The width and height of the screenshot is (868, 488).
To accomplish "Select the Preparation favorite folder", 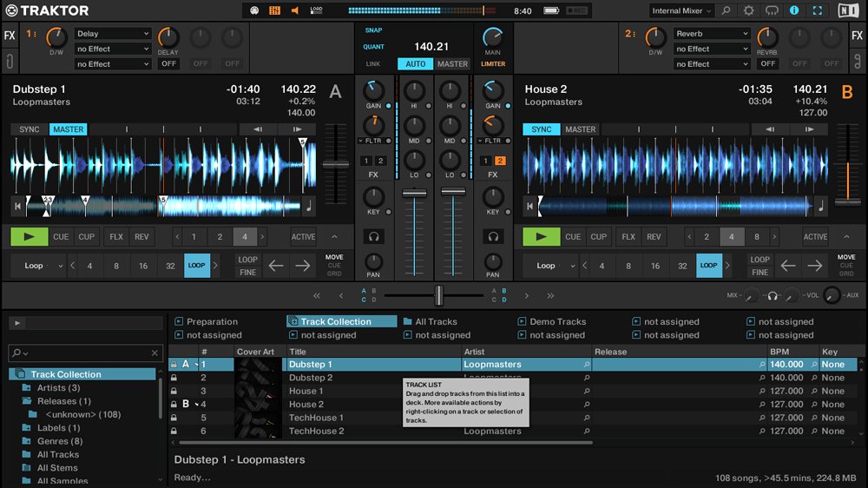I will [212, 321].
